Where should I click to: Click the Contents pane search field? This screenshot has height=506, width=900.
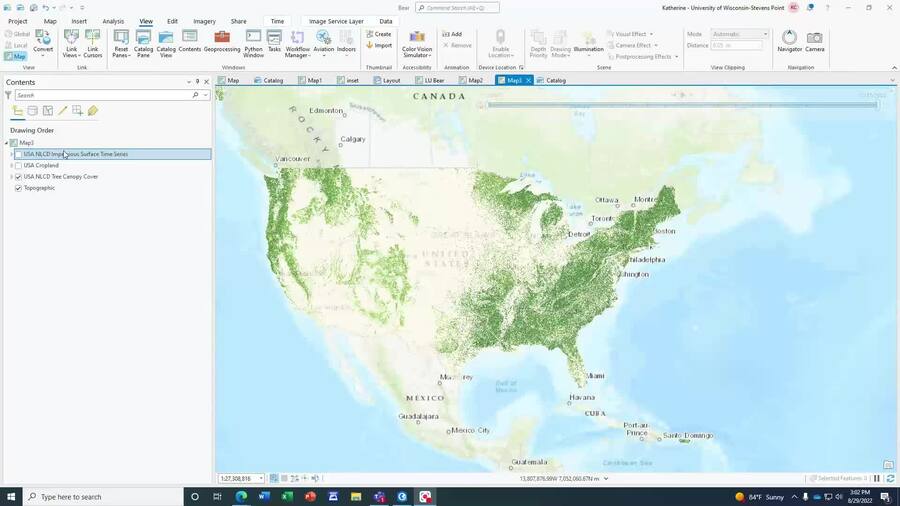pos(100,95)
